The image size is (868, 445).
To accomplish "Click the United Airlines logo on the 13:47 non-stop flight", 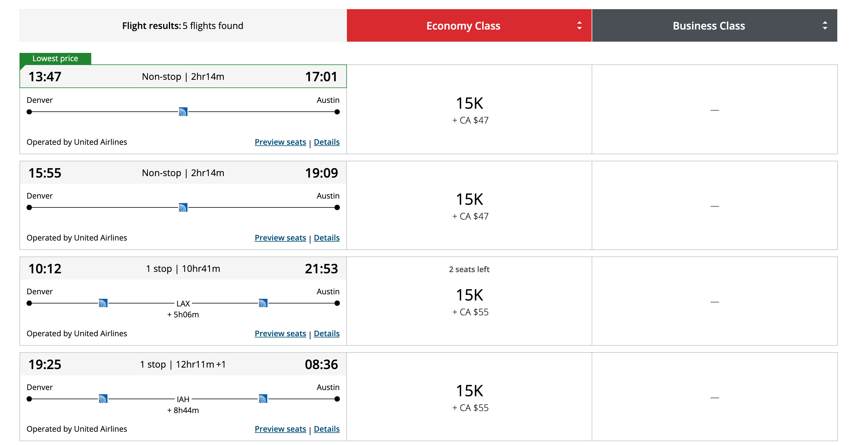I will [183, 112].
